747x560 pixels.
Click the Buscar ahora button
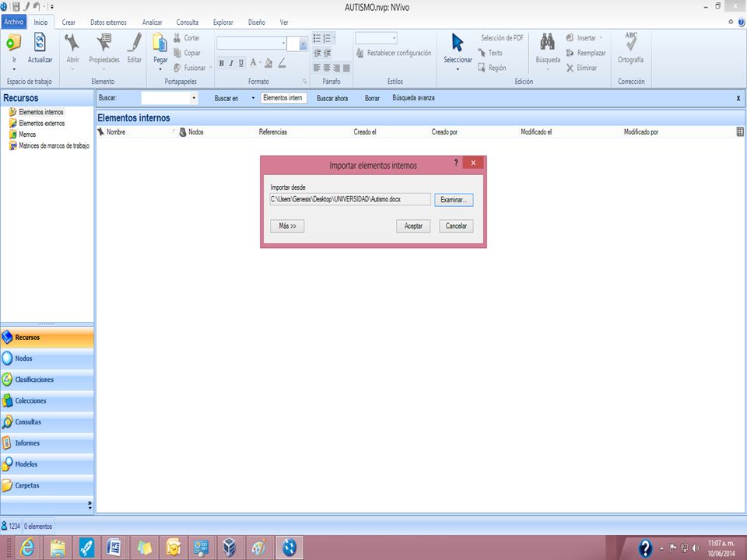332,98
